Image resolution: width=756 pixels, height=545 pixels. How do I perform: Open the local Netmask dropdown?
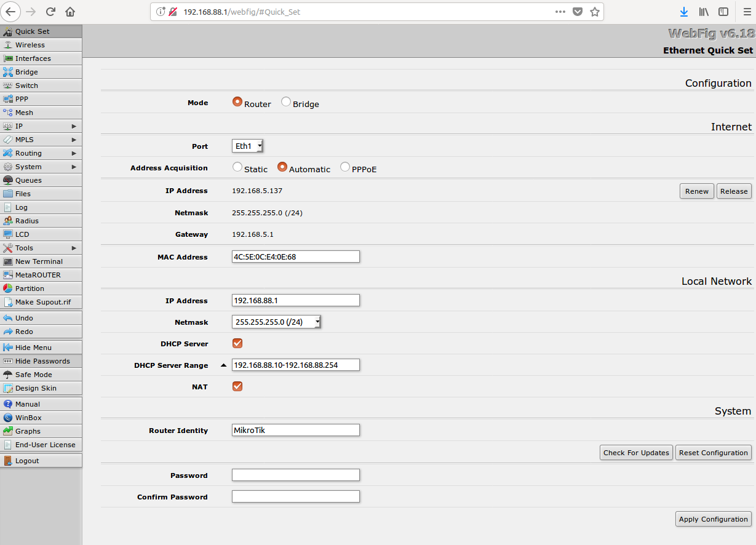[277, 322]
